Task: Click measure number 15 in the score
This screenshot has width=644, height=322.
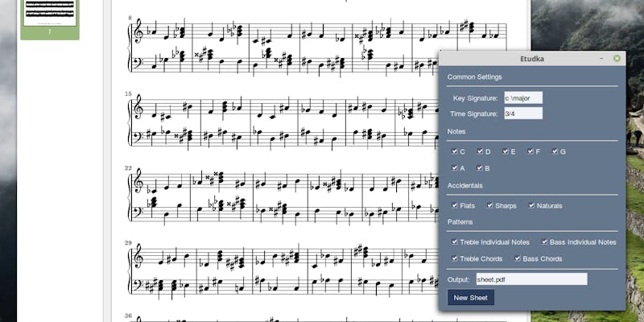Action: coord(129,93)
